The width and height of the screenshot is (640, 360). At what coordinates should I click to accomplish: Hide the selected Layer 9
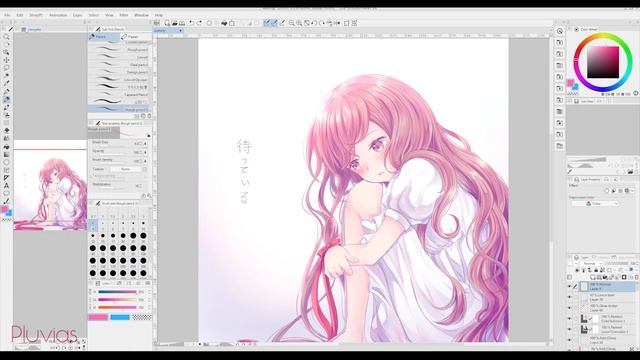(x=570, y=287)
